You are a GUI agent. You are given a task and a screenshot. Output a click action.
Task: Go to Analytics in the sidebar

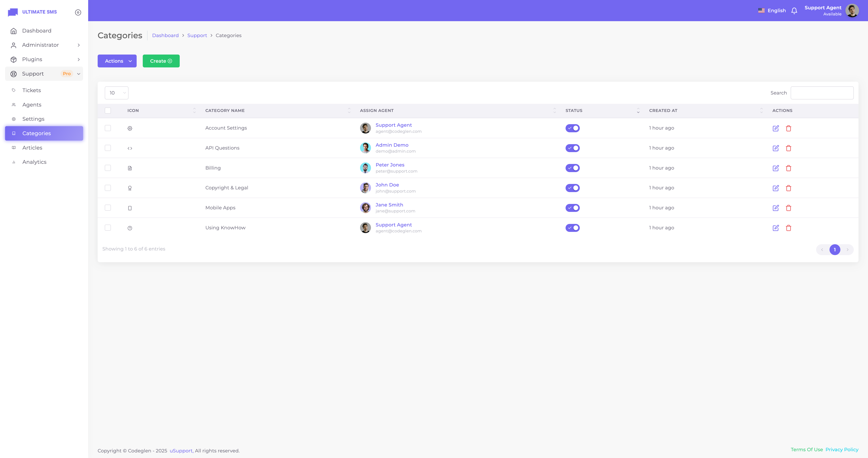34,162
